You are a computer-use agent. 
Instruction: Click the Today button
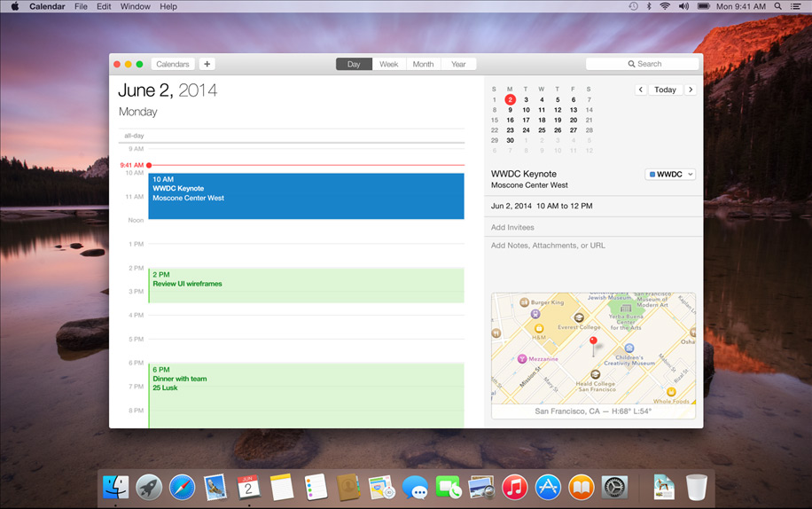pyautogui.click(x=665, y=90)
